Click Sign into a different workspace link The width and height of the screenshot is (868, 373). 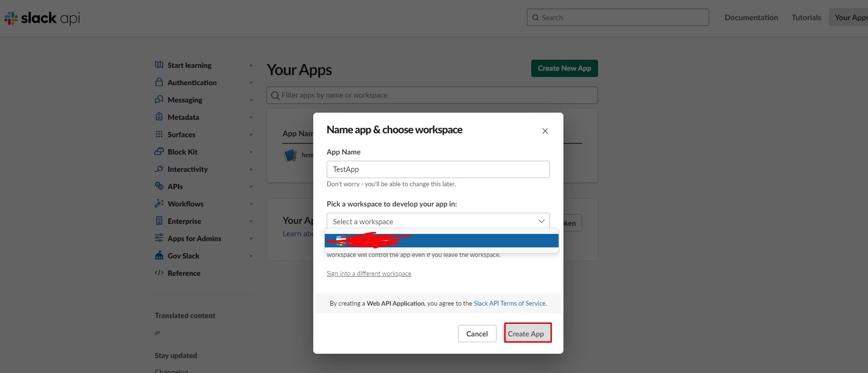pos(369,273)
